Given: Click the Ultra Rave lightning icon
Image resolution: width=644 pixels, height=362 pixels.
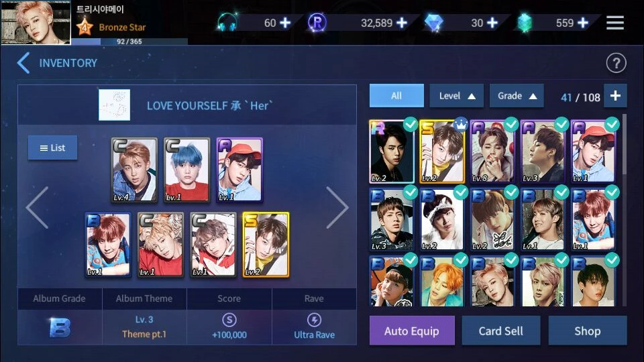Looking at the screenshot, I should click(x=314, y=320).
